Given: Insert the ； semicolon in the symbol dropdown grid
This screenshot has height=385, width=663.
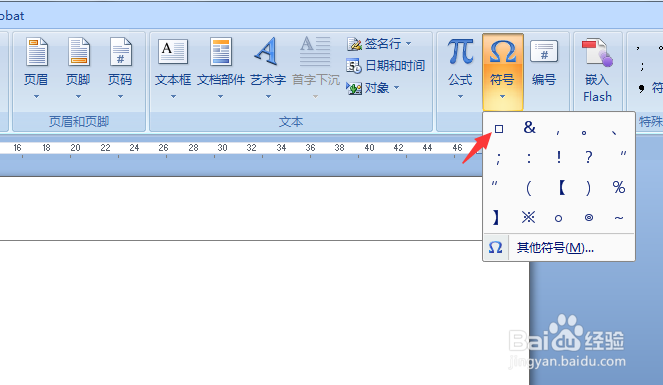Looking at the screenshot, I should [x=499, y=159].
